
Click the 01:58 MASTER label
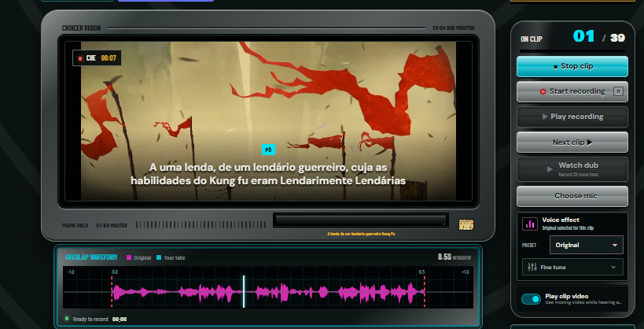(112, 225)
